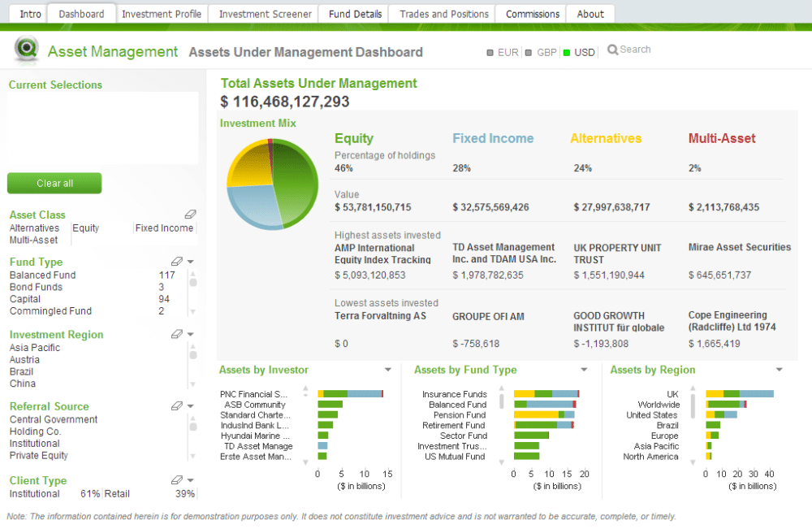812x529 pixels.
Task: Click the eraser icon next to Client Type
Action: click(177, 480)
